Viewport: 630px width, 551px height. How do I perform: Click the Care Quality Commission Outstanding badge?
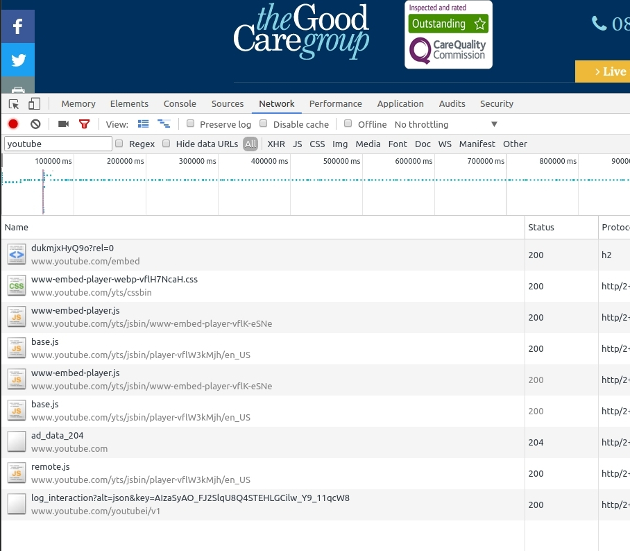click(x=448, y=35)
